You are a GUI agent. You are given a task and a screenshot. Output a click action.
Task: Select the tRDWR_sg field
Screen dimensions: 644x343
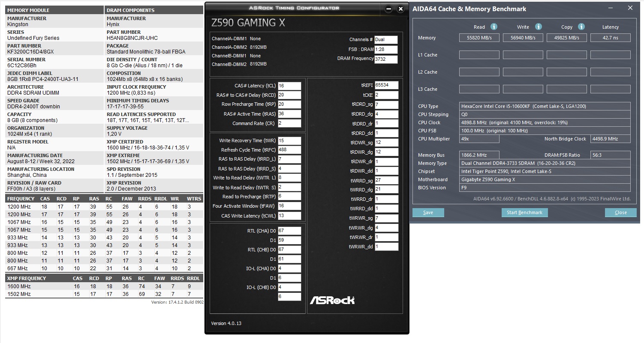[x=386, y=143]
